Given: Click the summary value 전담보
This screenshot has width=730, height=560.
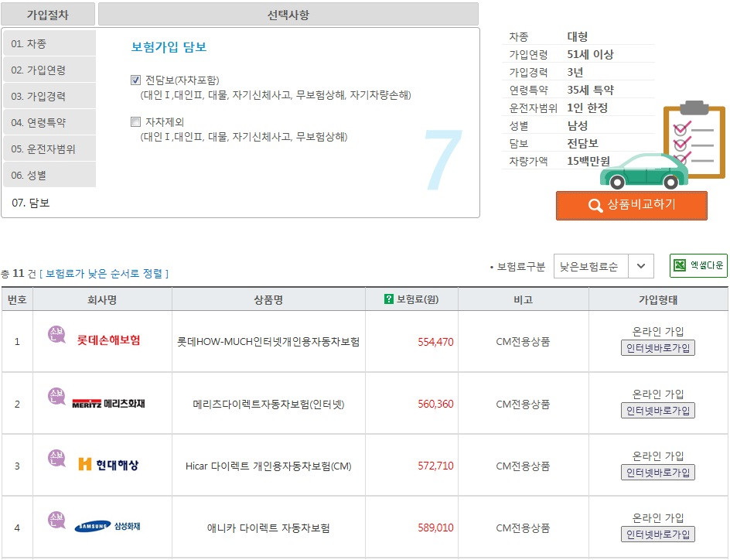Looking at the screenshot, I should tap(582, 143).
